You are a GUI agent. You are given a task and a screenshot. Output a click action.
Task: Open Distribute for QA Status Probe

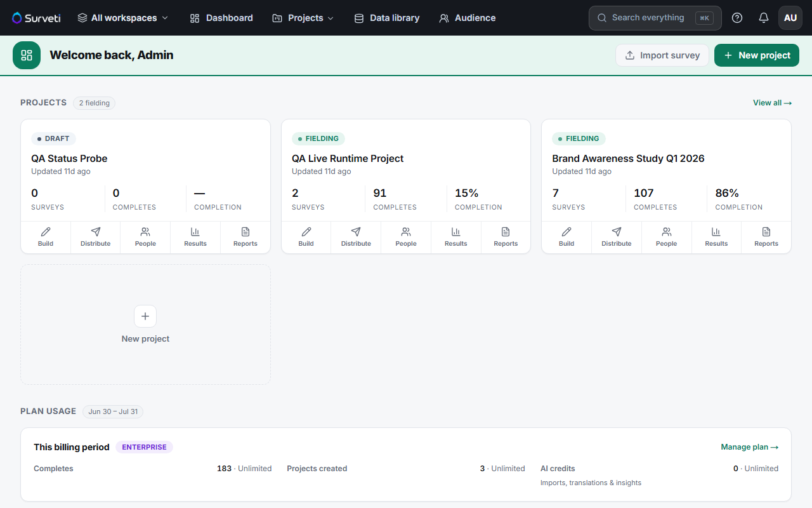click(96, 237)
